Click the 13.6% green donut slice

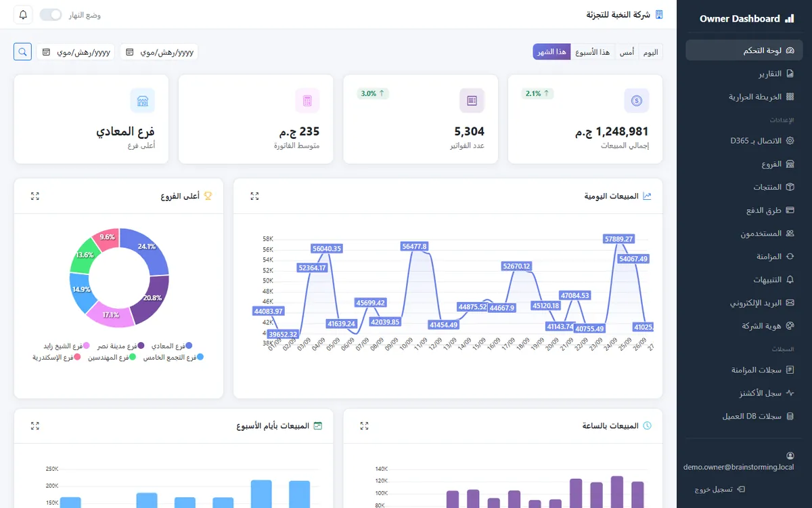point(84,256)
